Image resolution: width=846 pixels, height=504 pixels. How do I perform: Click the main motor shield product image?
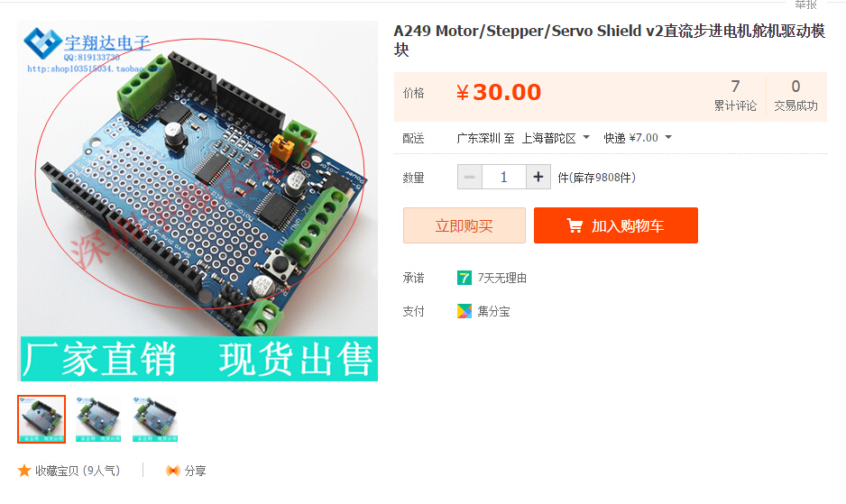198,201
